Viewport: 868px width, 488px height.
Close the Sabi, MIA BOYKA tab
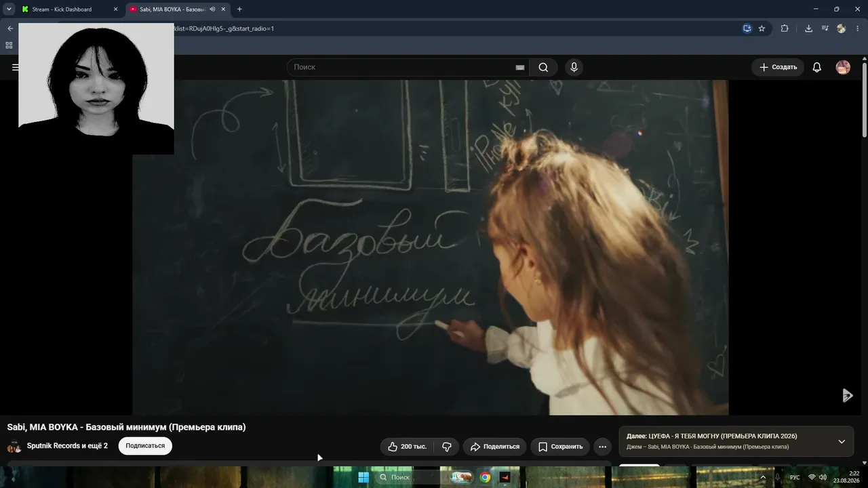click(x=223, y=9)
